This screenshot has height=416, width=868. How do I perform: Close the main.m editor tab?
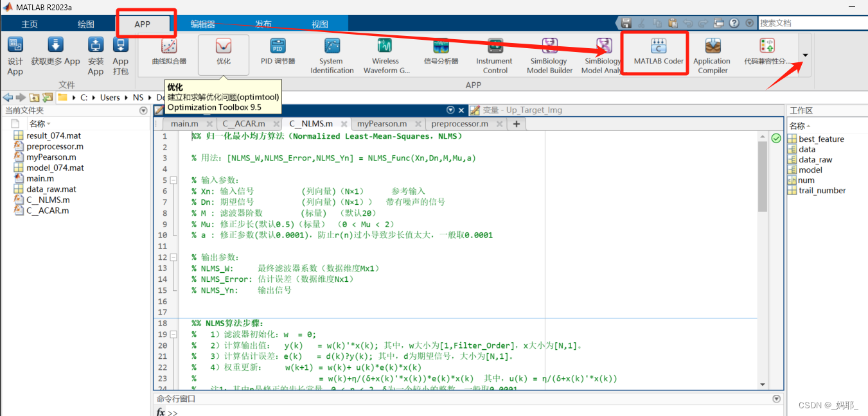[x=209, y=124]
